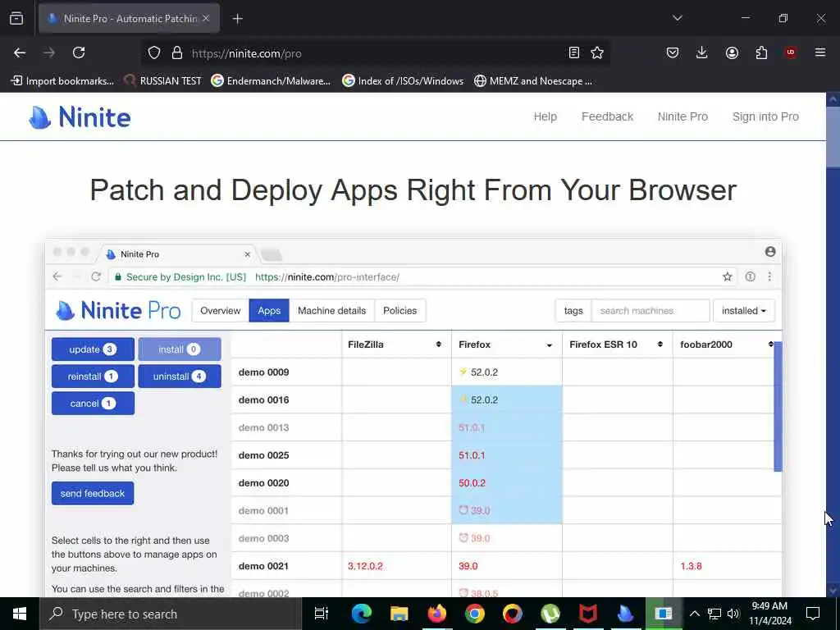840x630 pixels.
Task: Open Ninite Pro link in site header
Action: pyautogui.click(x=682, y=116)
